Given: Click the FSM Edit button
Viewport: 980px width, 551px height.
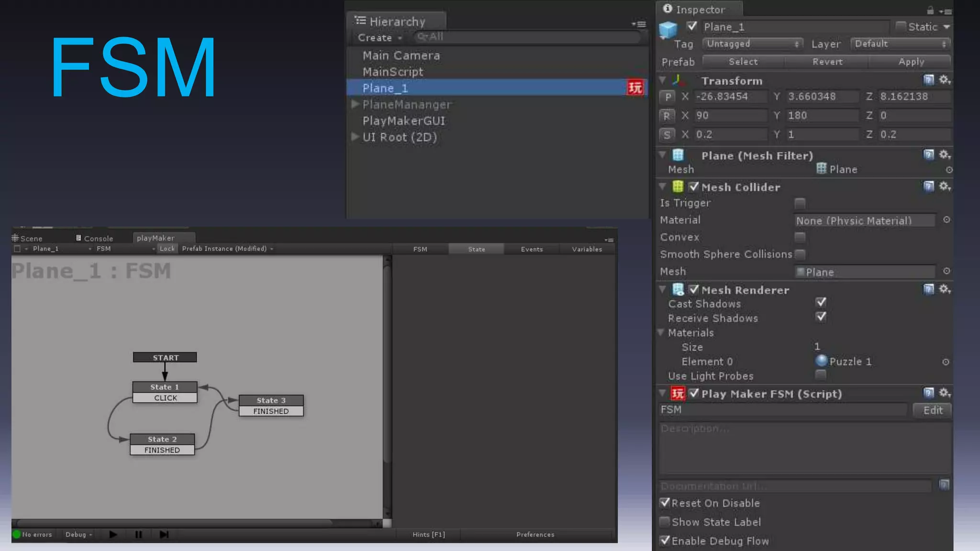Looking at the screenshot, I should pyautogui.click(x=932, y=410).
